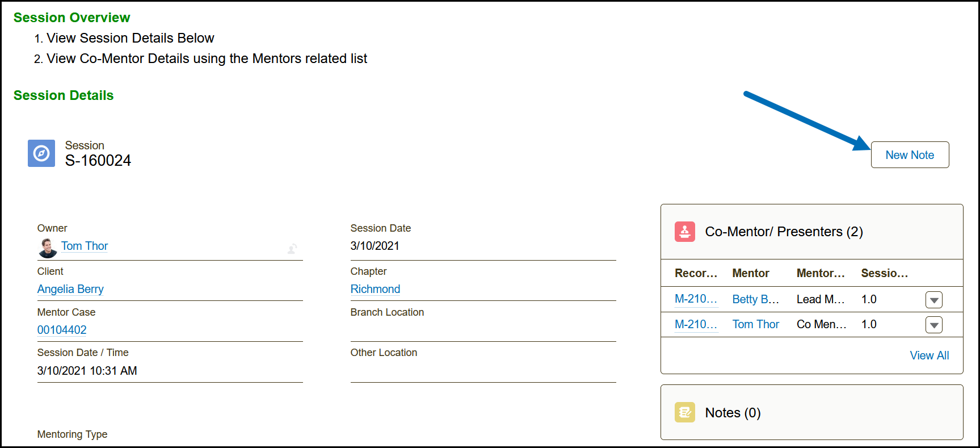
Task: Open Mentor Case 00104402
Action: [x=62, y=330]
